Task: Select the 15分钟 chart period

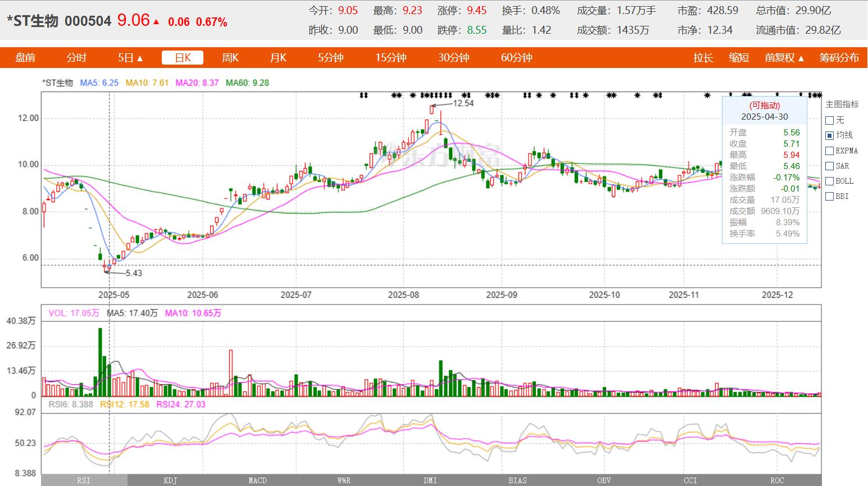Action: pyautogui.click(x=391, y=58)
